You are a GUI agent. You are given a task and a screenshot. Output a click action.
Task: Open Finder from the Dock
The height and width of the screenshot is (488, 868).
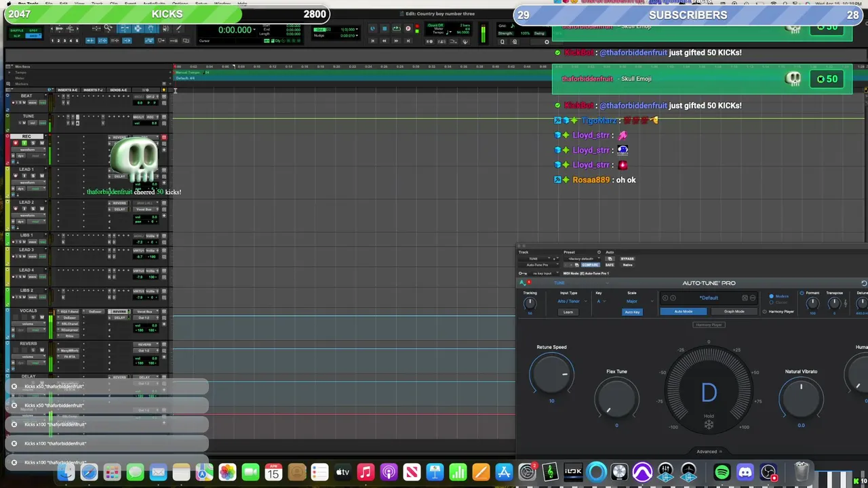[66, 472]
